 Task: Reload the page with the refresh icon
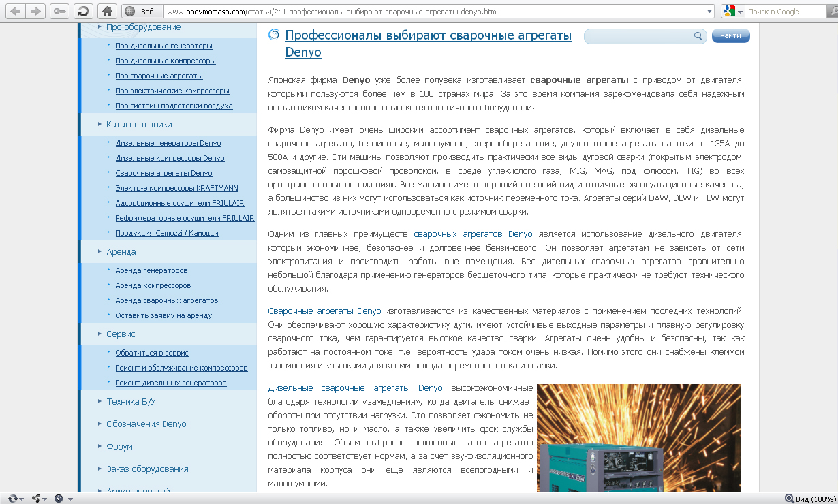[83, 11]
